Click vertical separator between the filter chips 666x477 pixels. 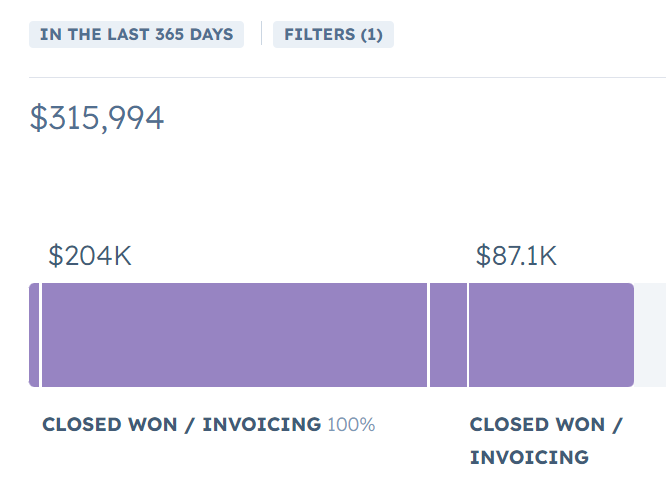click(x=261, y=34)
